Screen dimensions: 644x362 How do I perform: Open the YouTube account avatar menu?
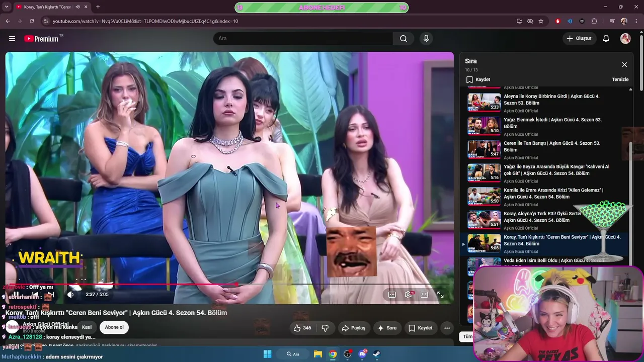point(625,39)
